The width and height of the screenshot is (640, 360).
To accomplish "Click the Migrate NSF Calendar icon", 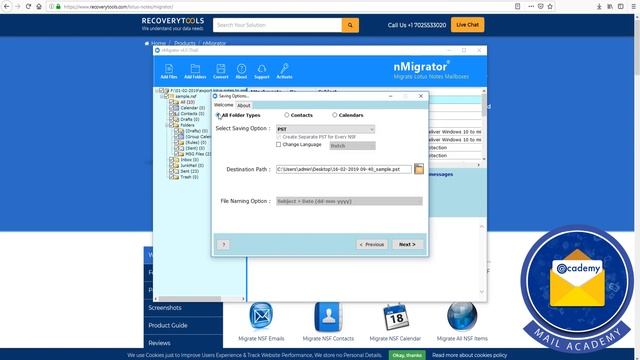I will click(395, 316).
